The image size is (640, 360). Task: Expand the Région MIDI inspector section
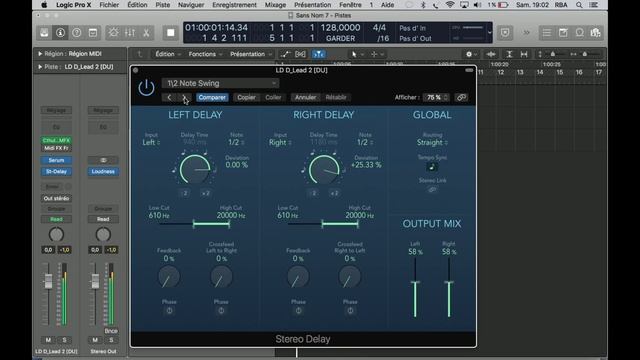[40, 53]
